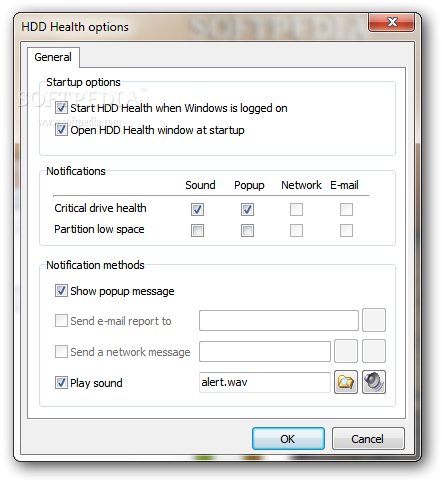Toggle Start HDD Health when Windows is logged on
Screen dimensions: 442x482
pyautogui.click(x=61, y=108)
